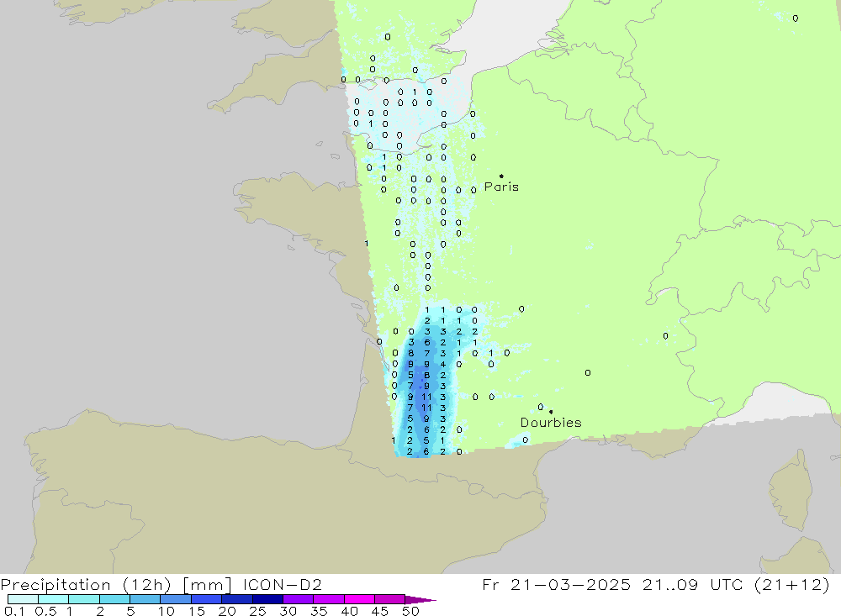Image resolution: width=841 pixels, height=616 pixels.
Task: Click the 'Precipitation (12h) [mm] ICON-D2' title
Action: (x=161, y=584)
